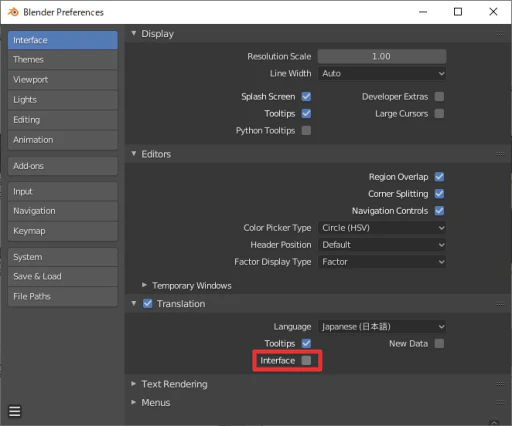Close the Blender Preferences window
This screenshot has width=512, height=426.
click(493, 12)
